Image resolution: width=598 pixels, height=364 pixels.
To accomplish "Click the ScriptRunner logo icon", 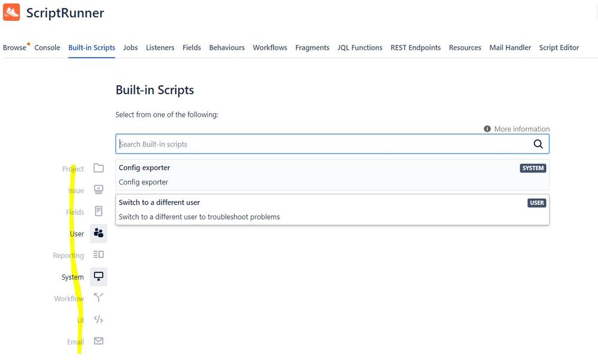I will (x=11, y=12).
